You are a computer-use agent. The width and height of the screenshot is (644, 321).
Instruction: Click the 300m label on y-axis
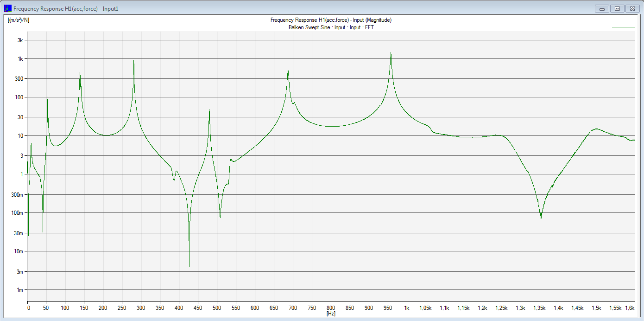[17, 194]
